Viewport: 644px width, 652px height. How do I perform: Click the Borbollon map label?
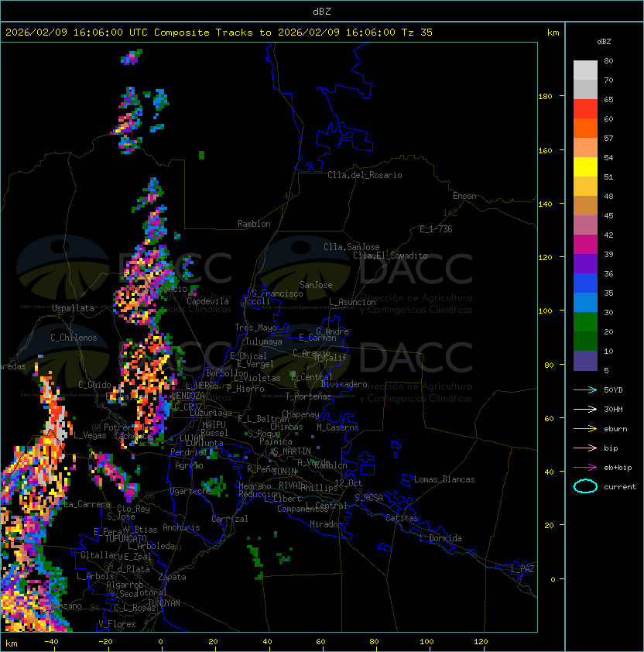coord(227,373)
